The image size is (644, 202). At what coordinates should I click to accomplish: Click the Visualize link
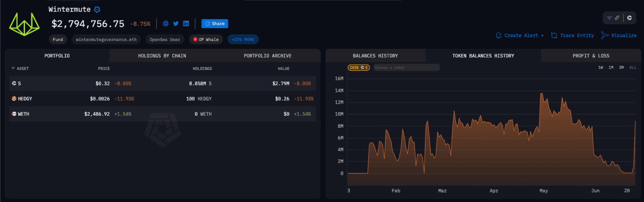coord(624,35)
